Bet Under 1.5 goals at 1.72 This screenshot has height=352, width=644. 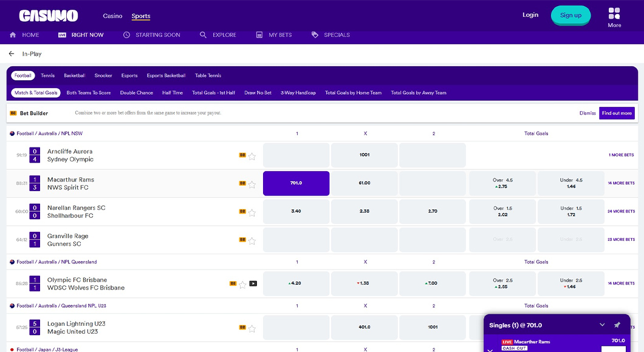coord(571,211)
